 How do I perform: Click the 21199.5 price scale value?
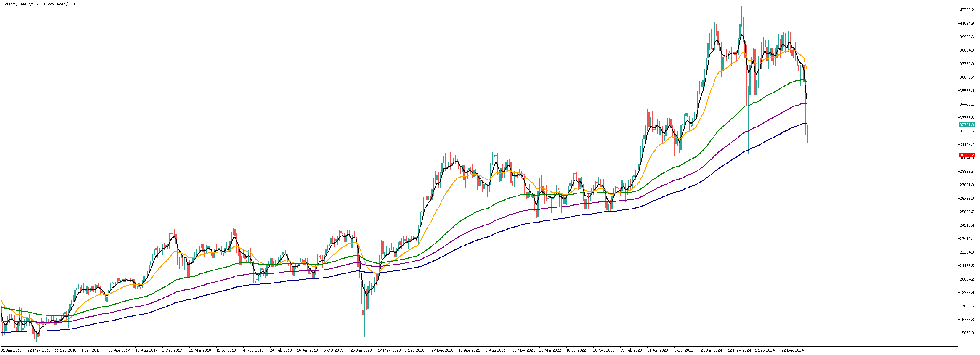[x=967, y=266]
